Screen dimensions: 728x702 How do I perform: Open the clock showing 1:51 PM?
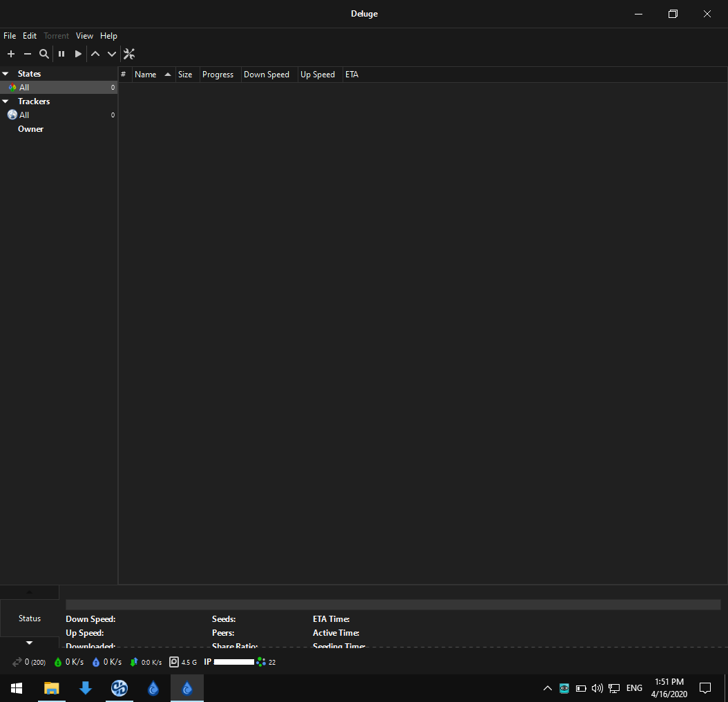tap(669, 688)
